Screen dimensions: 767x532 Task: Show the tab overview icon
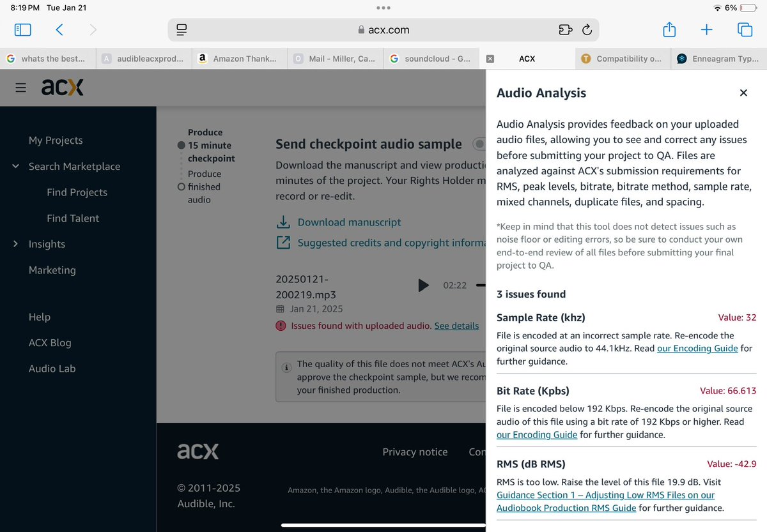coord(745,29)
